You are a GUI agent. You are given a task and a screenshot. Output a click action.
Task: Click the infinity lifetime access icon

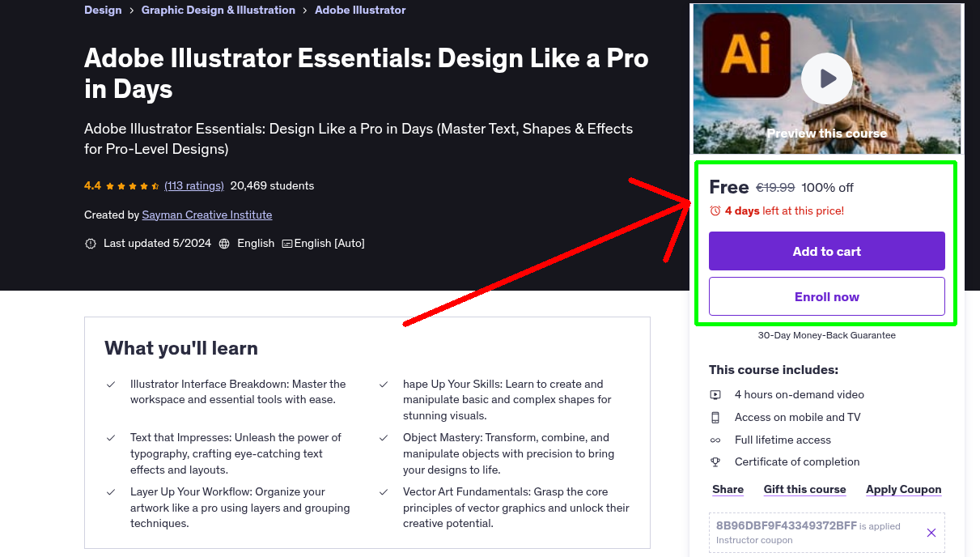[x=715, y=440]
